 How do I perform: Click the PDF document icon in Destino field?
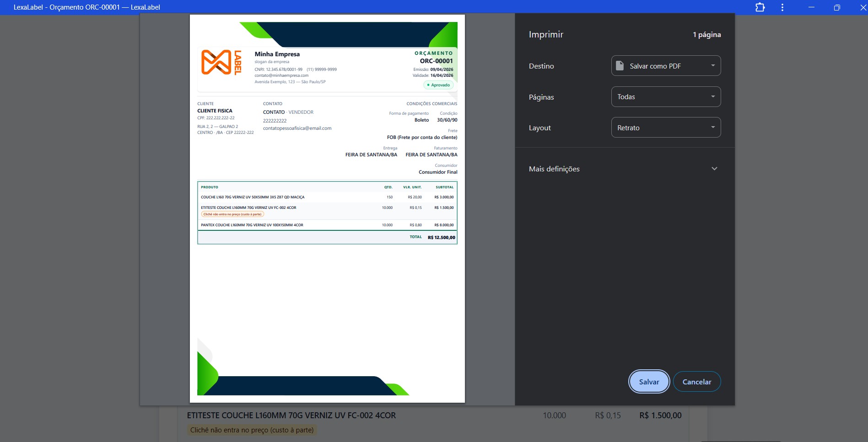(620, 66)
